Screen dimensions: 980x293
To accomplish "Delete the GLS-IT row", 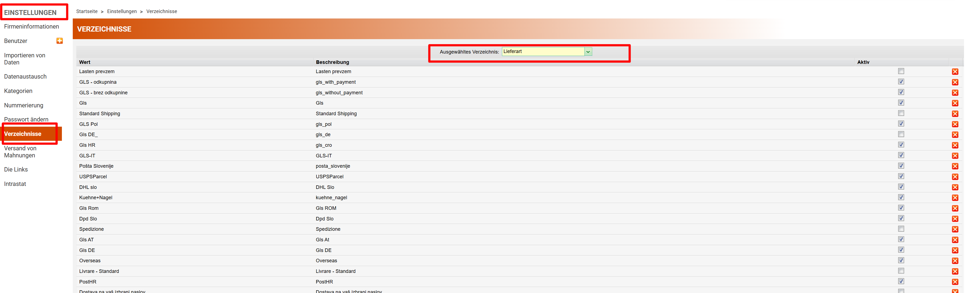I will pos(955,156).
